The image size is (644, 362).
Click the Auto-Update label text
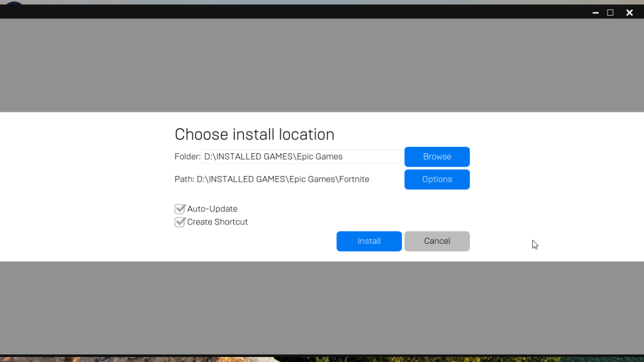pyautogui.click(x=213, y=209)
